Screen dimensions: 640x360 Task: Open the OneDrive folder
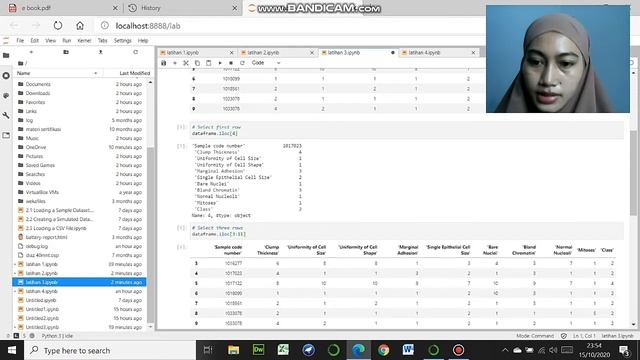(x=80, y=147)
